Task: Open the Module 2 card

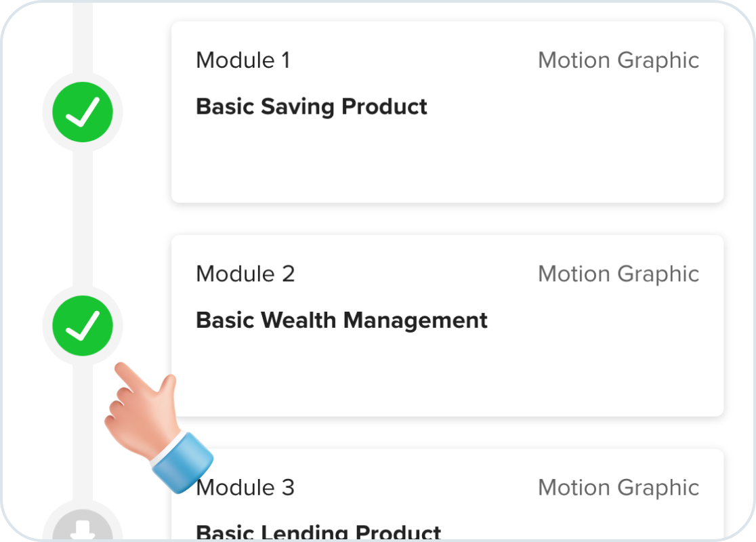Action: (447, 326)
